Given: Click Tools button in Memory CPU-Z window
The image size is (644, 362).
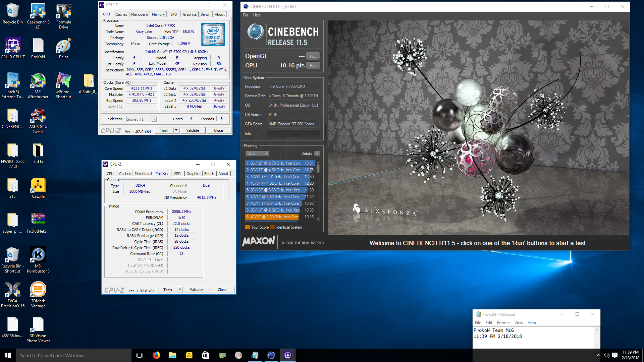Looking at the screenshot, I should (168, 290).
